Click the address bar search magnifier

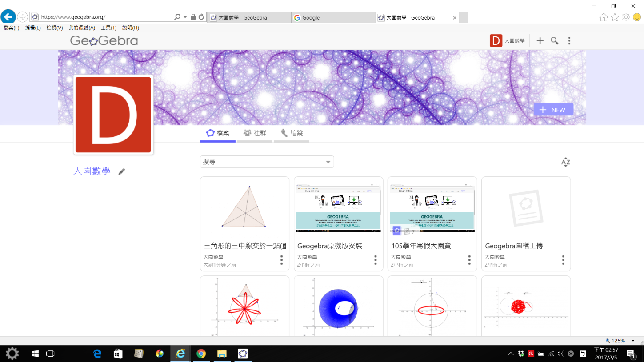pyautogui.click(x=177, y=17)
